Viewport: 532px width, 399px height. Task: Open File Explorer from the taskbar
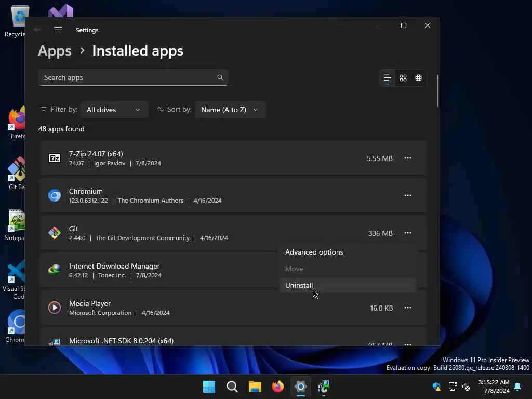click(255, 387)
